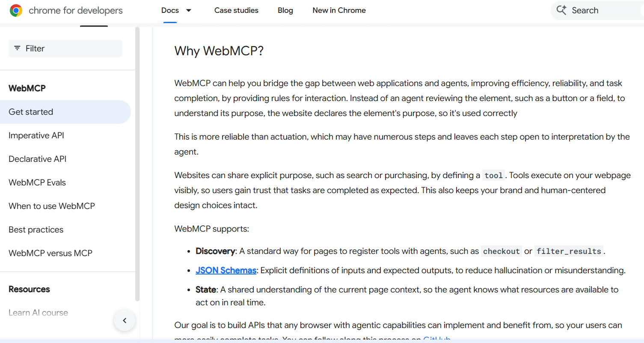The height and width of the screenshot is (343, 644).
Task: Click the inline code word tool
Action: pyautogui.click(x=493, y=176)
